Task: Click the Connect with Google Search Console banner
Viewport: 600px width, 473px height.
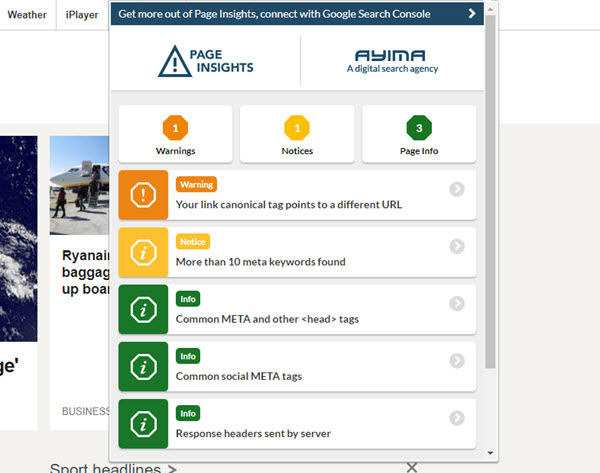Action: coord(297,14)
